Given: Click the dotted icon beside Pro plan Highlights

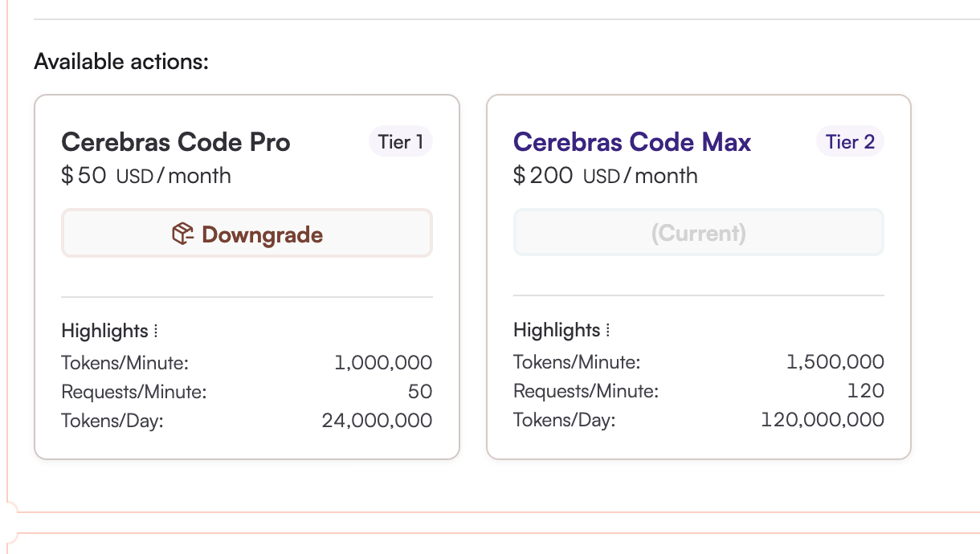Looking at the screenshot, I should [x=156, y=331].
